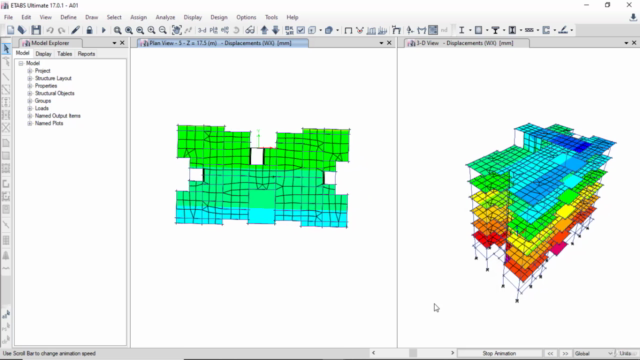Switch to the Tables tab
The height and width of the screenshot is (360, 640).
pyautogui.click(x=64, y=54)
